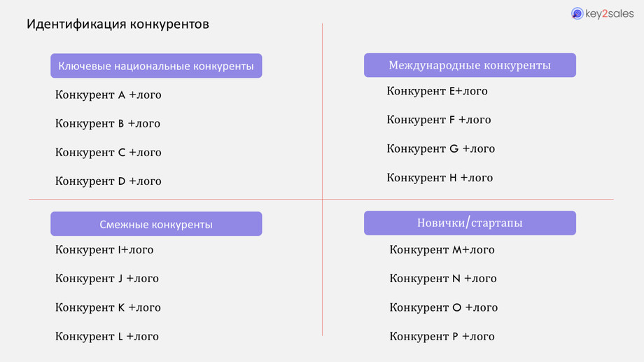The height and width of the screenshot is (362, 644).
Task: Click 'Ключевые национальные конкуренты' header button
Action: coord(156,66)
